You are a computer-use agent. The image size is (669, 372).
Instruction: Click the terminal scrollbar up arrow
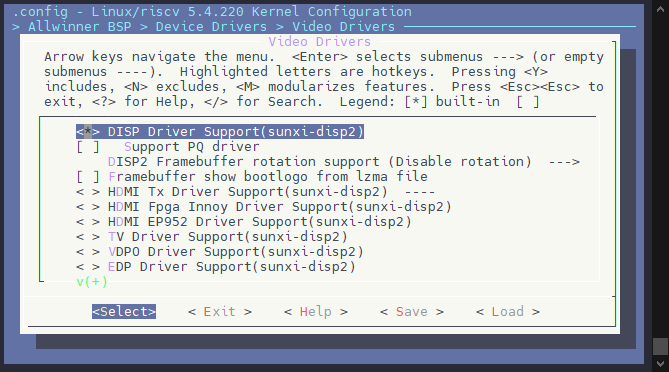point(660,9)
